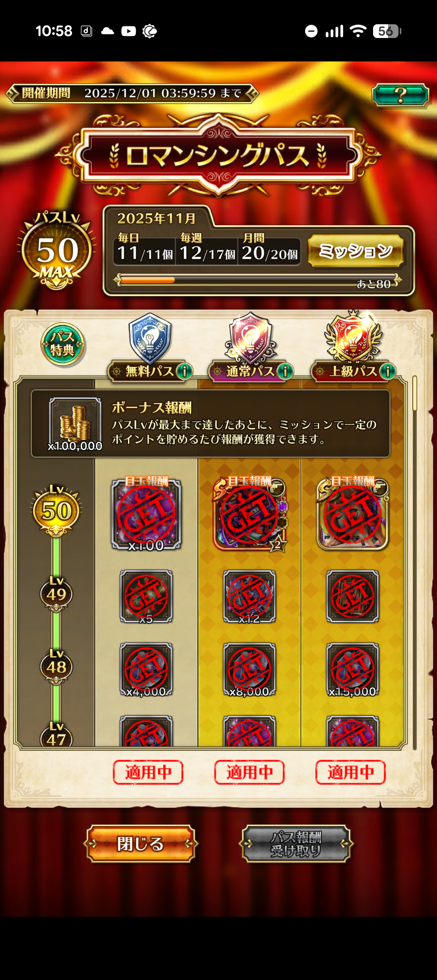Image resolution: width=437 pixels, height=980 pixels.
Task: Tap the 通常パス info icon
Action: (x=285, y=371)
